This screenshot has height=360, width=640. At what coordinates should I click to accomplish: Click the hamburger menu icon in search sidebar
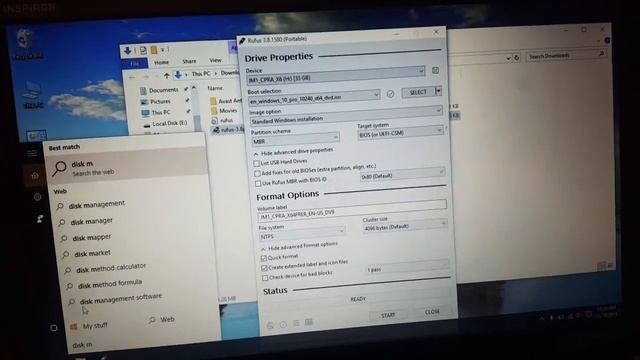tap(32, 154)
